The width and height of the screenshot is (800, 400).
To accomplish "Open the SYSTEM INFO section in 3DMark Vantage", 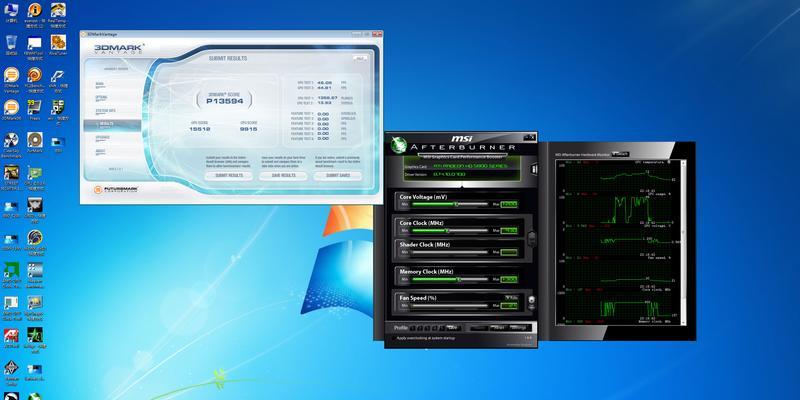I will pos(105,110).
